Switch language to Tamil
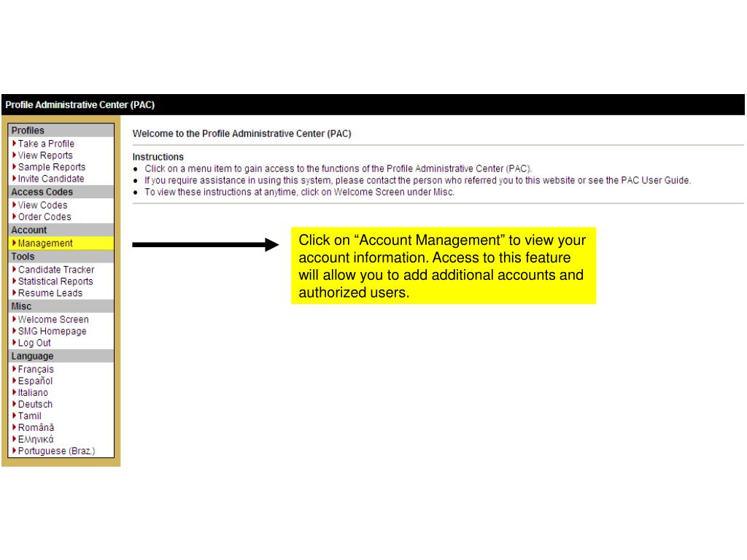The image size is (747, 560). pyautogui.click(x=29, y=416)
